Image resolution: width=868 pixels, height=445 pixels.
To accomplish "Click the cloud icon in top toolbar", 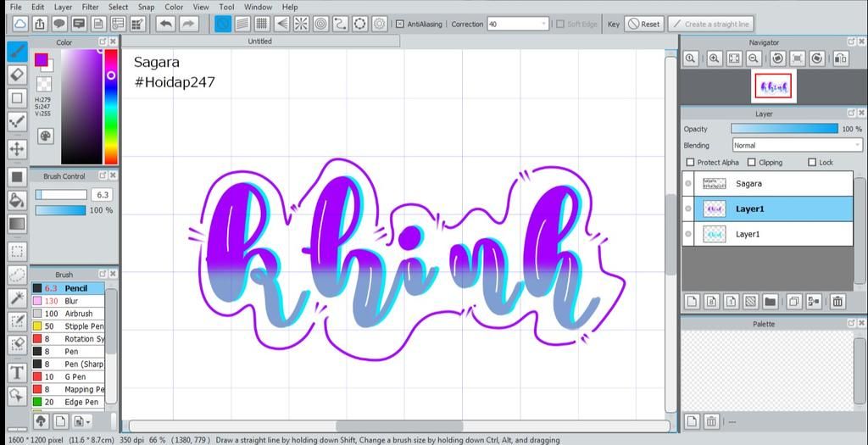I will [20, 24].
